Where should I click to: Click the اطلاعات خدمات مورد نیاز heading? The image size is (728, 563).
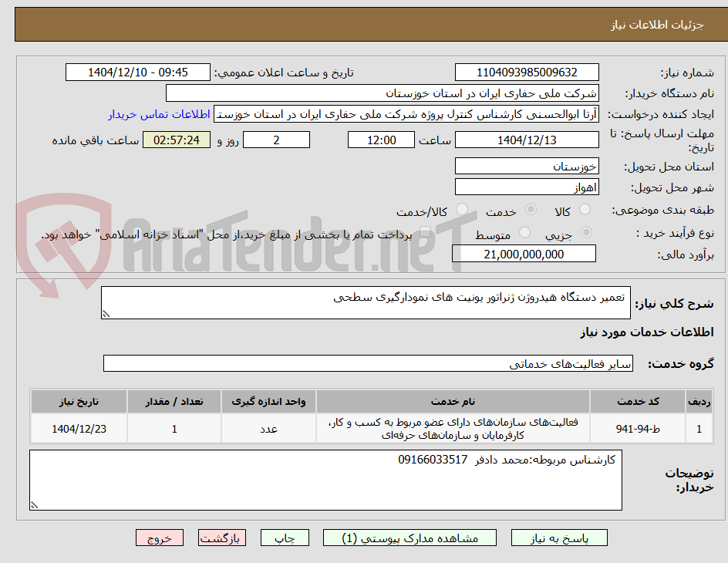click(647, 332)
